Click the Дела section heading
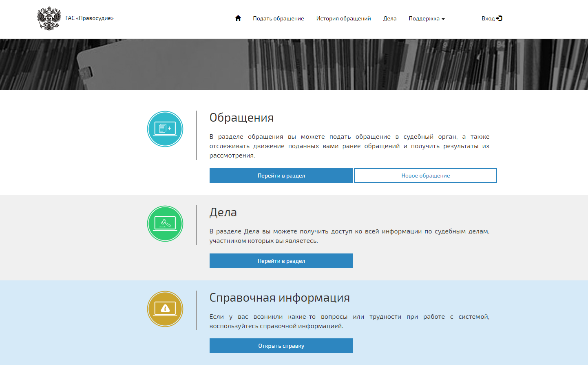Viewport: 588px width, 371px height. point(223,212)
